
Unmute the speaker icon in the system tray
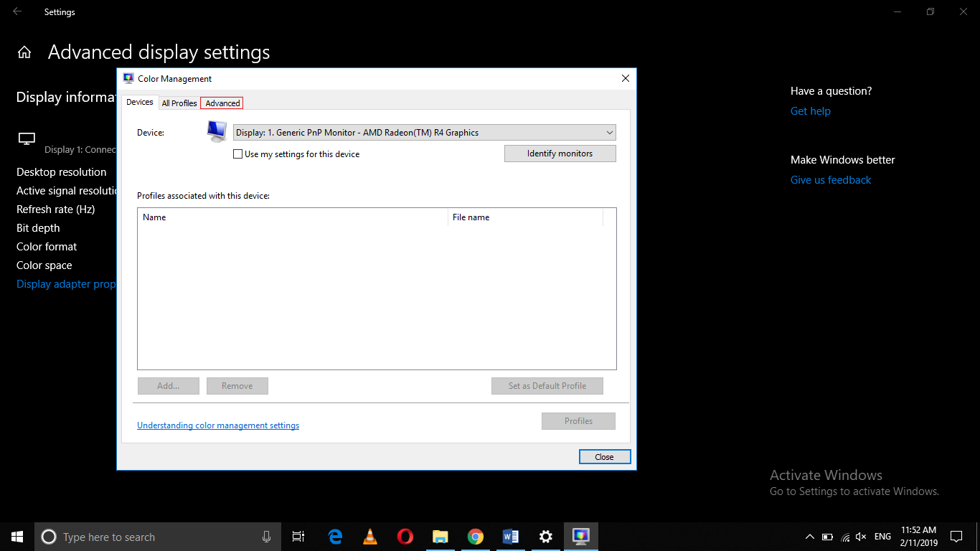[860, 536]
